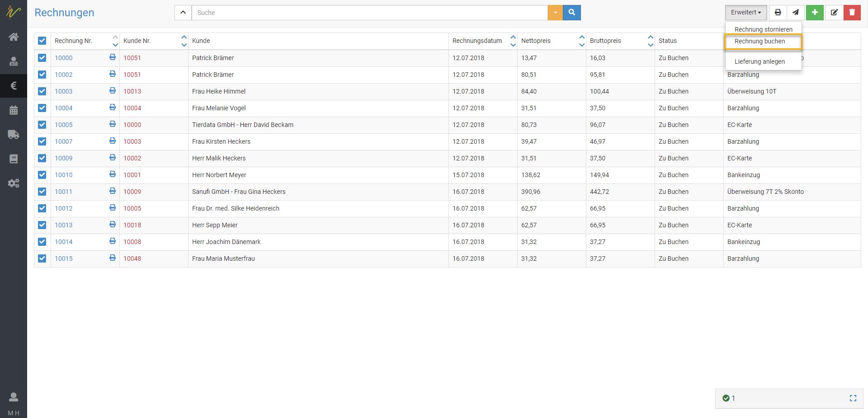Collapse the search panel chevron button
Viewport: 868px width, 418px height.
tap(183, 13)
